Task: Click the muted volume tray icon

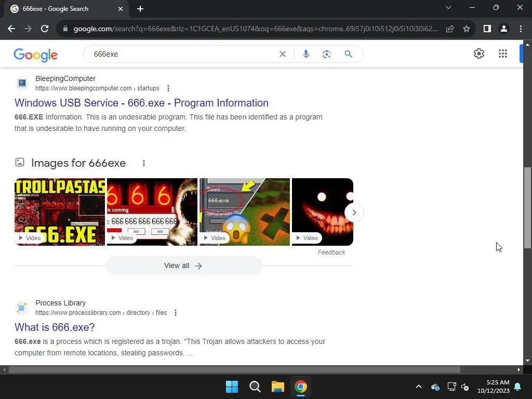Action: tap(465, 387)
